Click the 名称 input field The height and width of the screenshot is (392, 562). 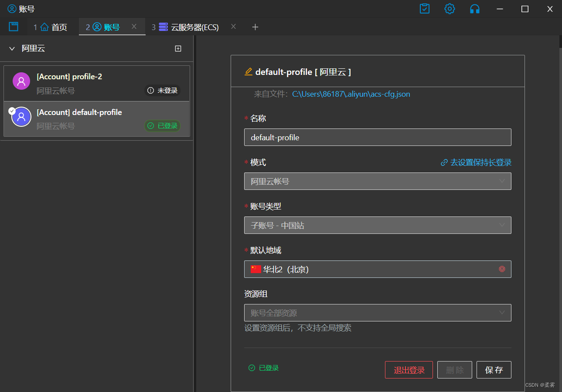378,137
